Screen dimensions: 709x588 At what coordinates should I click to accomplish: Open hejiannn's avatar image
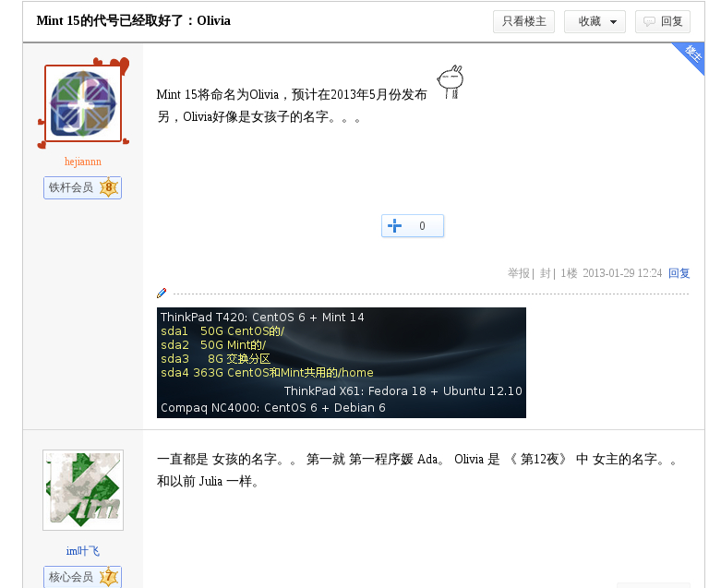83,103
